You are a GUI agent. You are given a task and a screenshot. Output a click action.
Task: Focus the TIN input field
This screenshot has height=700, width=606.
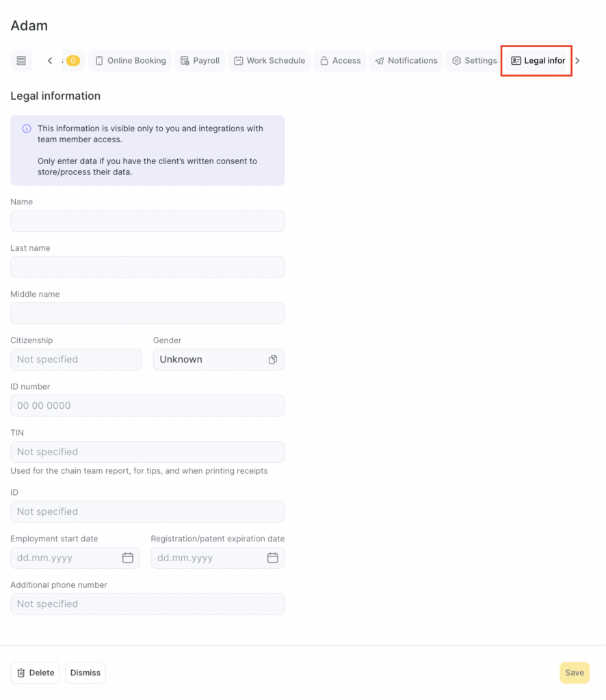(x=147, y=452)
